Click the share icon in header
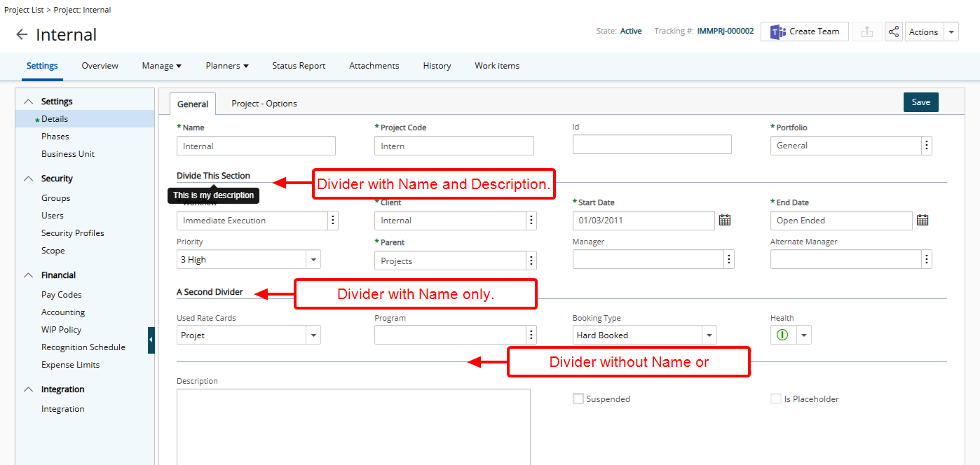Screen dimensions: 980x465 coord(893,32)
